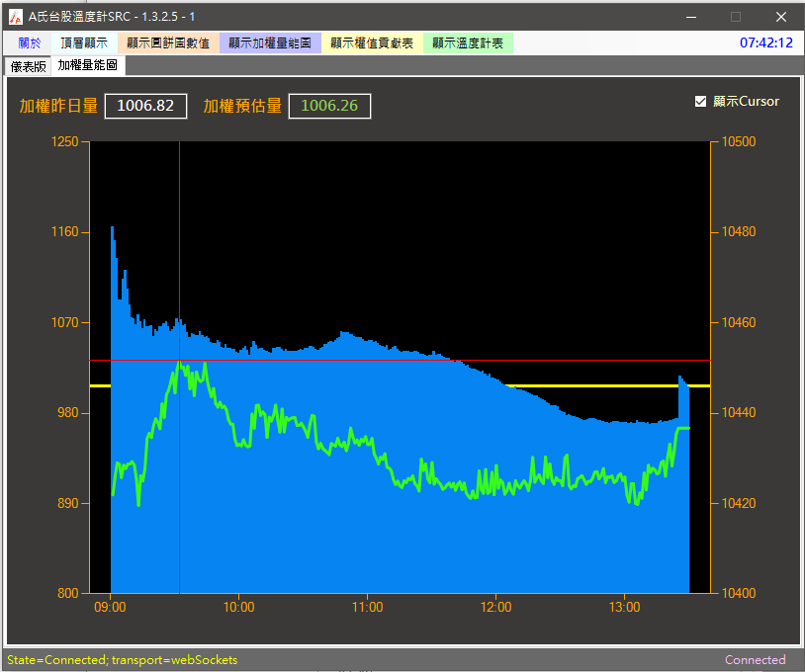Click the 13:00 label on time axis
805x672 pixels.
coord(625,608)
